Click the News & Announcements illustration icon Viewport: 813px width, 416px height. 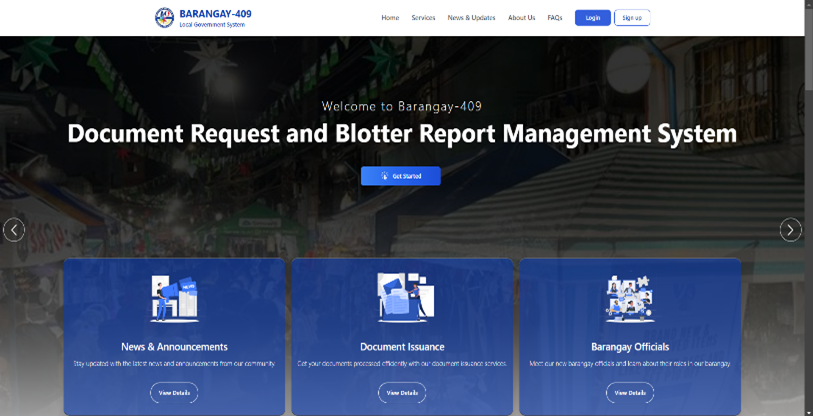point(174,299)
